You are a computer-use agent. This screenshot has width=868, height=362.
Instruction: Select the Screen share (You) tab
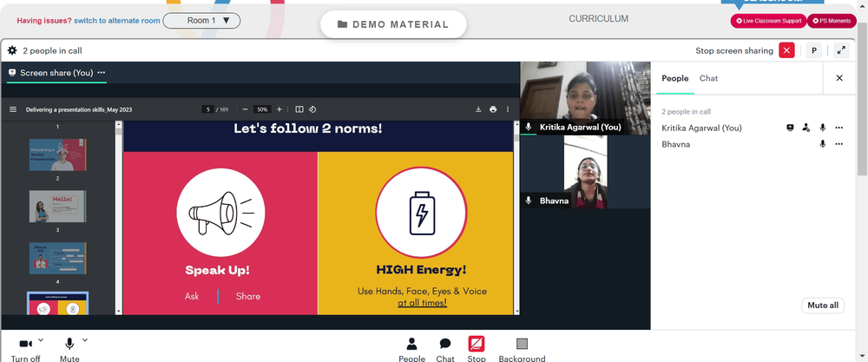[56, 73]
